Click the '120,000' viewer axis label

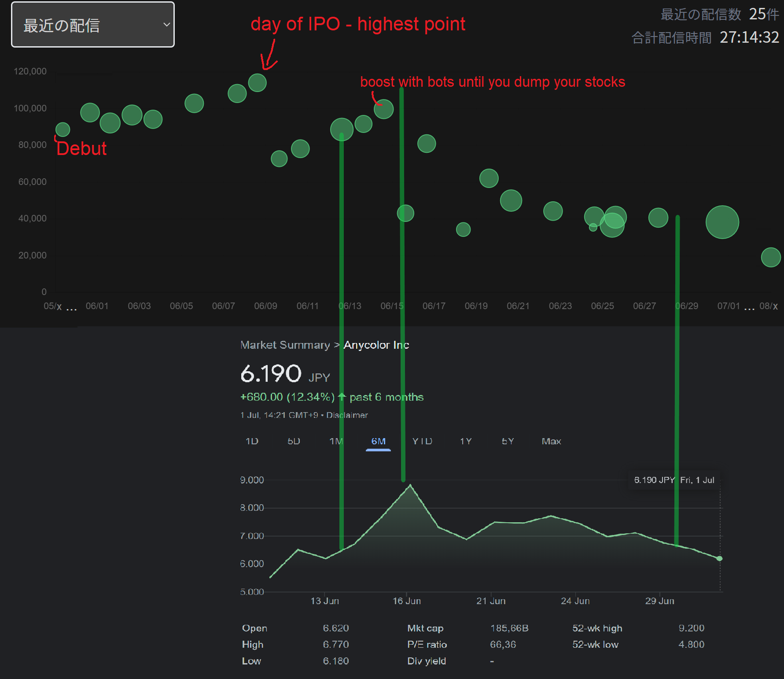[30, 71]
